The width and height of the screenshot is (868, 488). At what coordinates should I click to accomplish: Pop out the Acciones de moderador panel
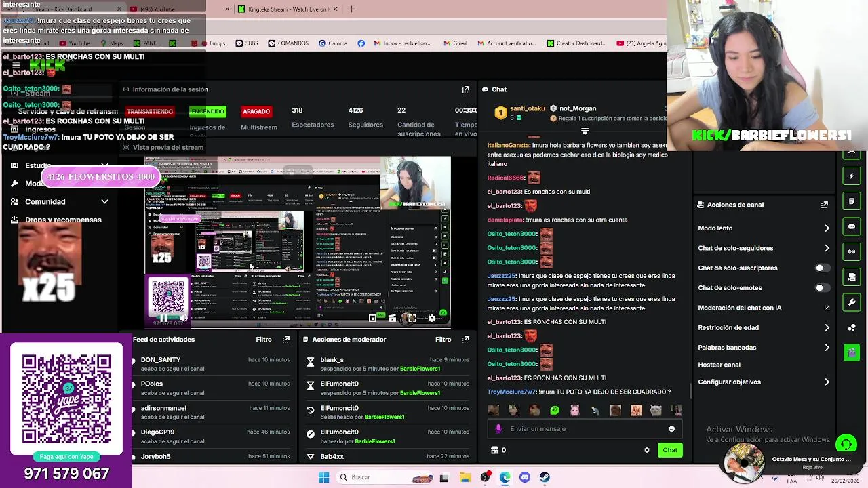pos(465,340)
